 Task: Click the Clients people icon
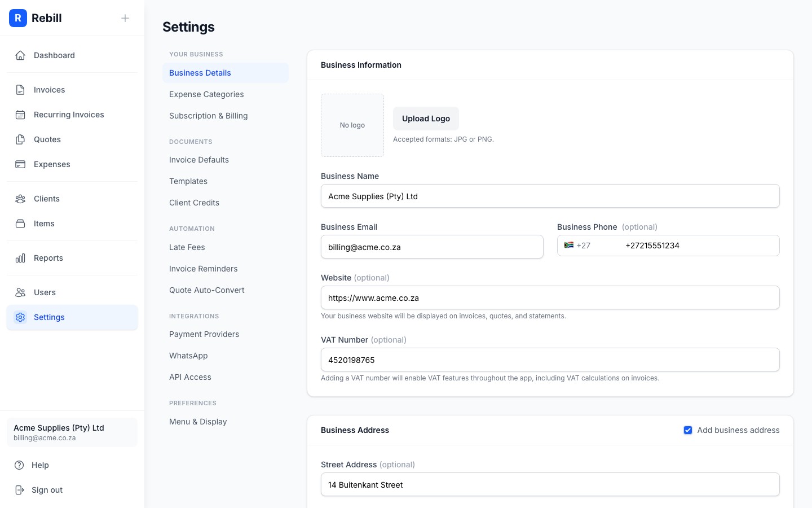coord(20,199)
